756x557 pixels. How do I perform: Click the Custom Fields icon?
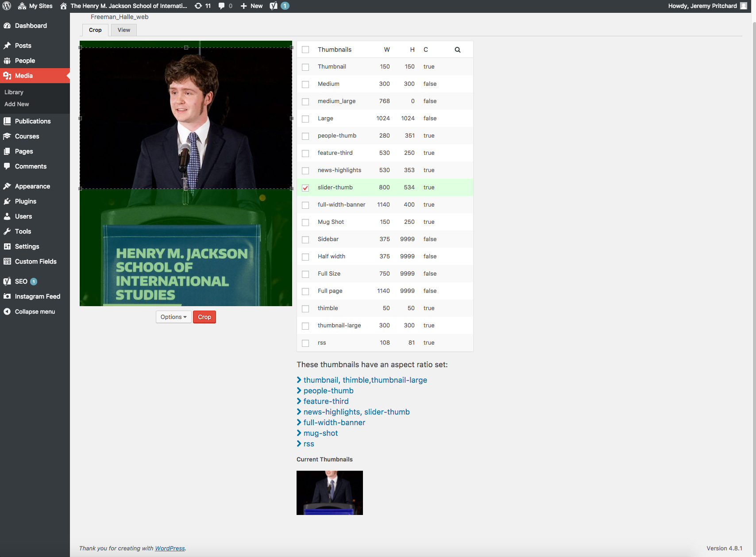(x=7, y=261)
